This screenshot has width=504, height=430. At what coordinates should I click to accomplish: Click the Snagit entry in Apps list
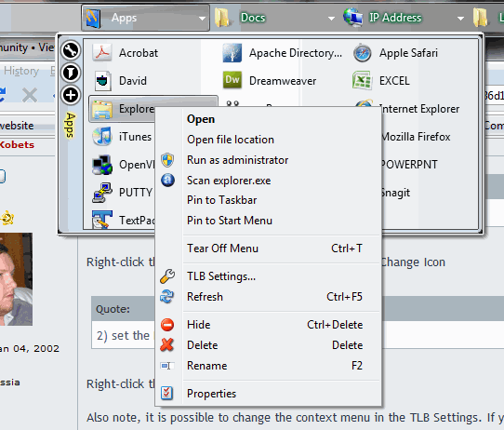(x=395, y=193)
